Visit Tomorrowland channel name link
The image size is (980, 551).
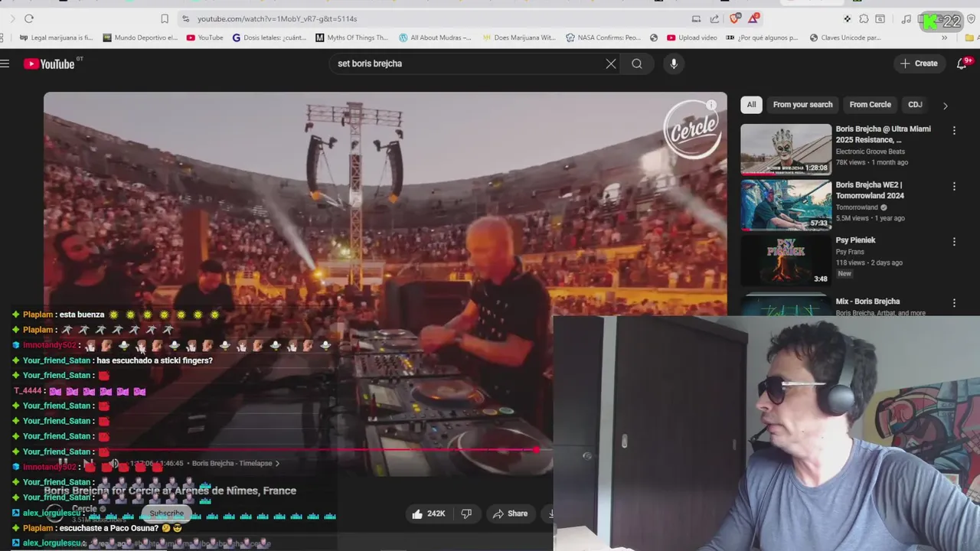coord(857,207)
